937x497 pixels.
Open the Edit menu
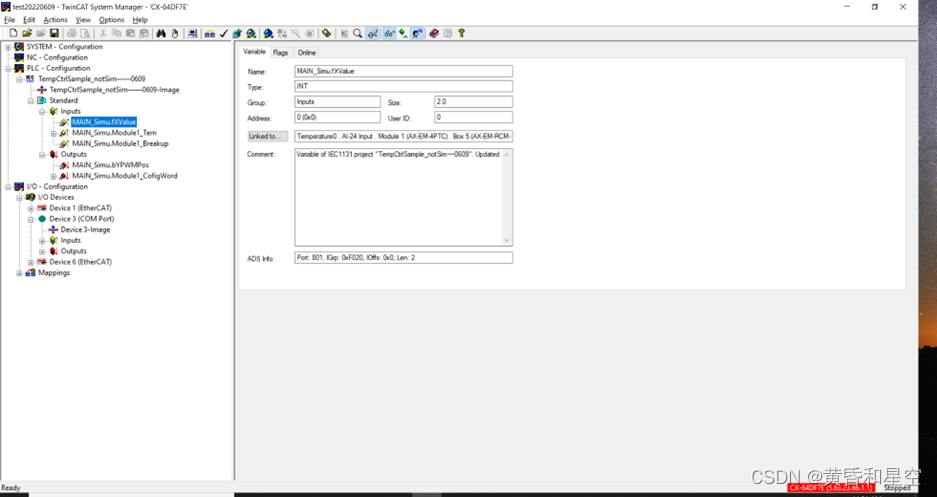tap(29, 20)
